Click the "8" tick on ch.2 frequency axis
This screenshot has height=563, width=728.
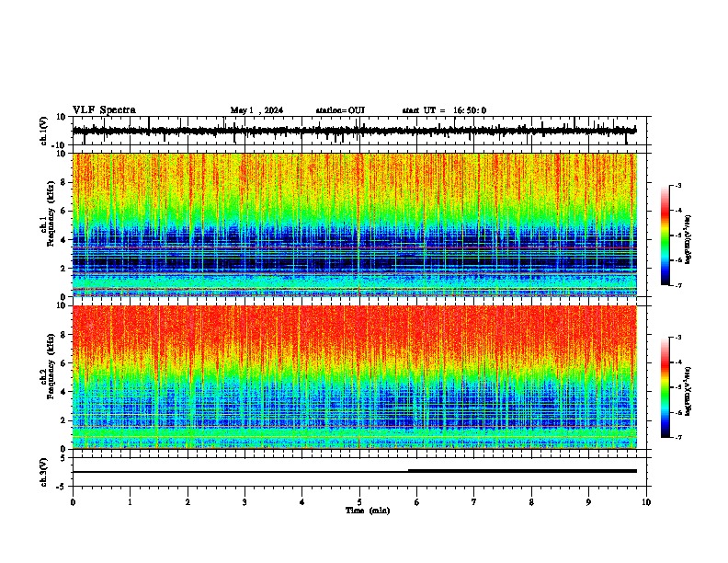click(x=63, y=335)
